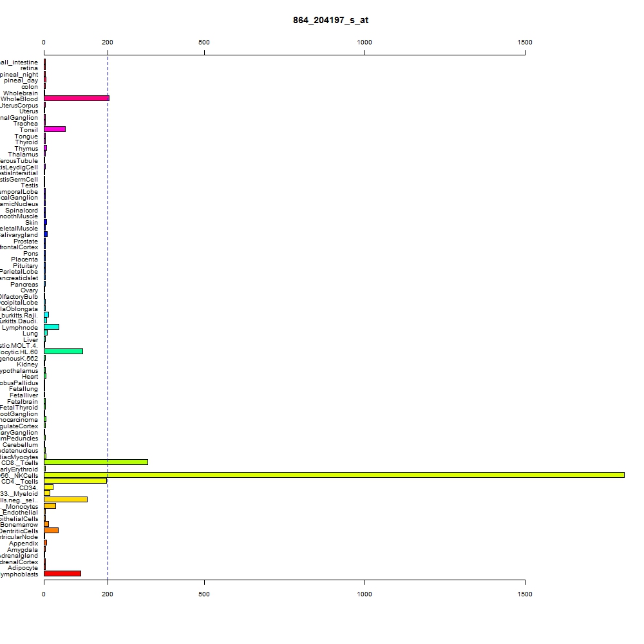The height and width of the screenshot is (644, 644).
Task: Click the WholeBlood pink bar
Action: tap(77, 99)
